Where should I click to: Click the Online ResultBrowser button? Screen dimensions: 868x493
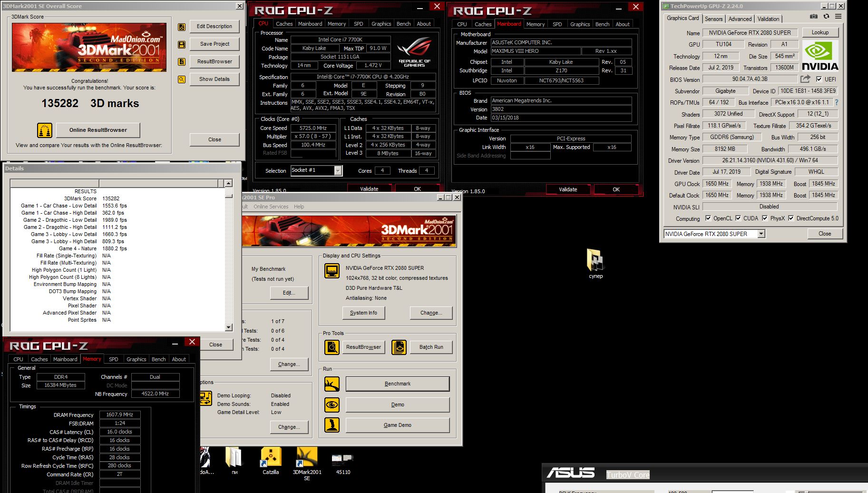click(x=98, y=130)
